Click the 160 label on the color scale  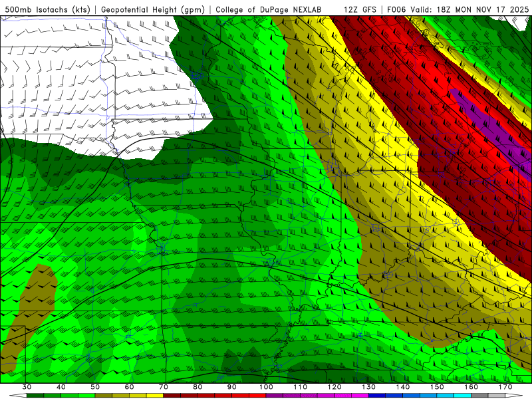[471, 387]
